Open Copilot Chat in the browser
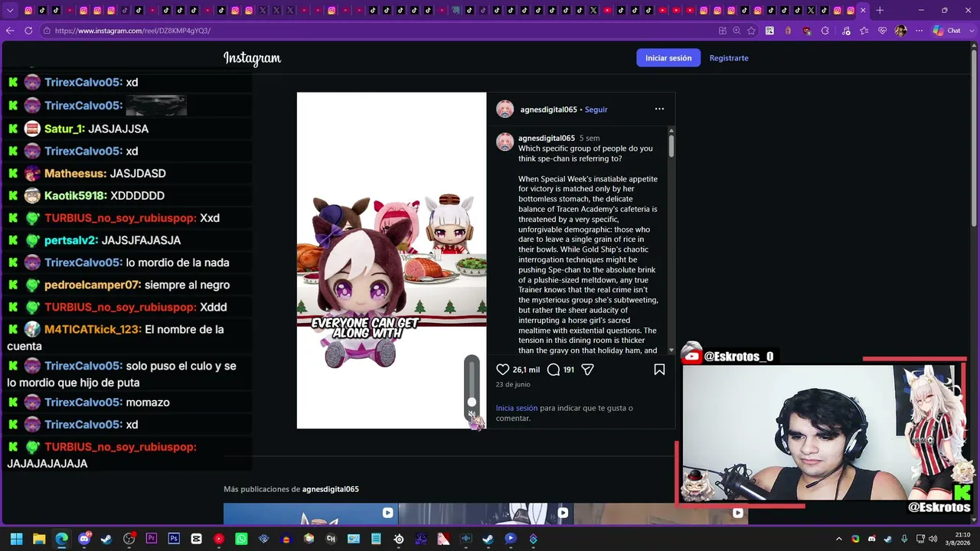 946,31
